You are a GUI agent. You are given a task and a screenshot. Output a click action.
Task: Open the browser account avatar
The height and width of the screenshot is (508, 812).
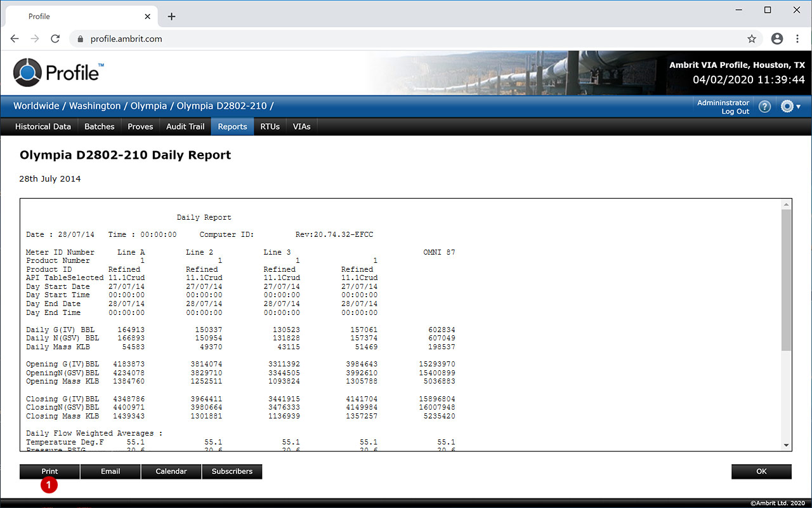tap(776, 38)
